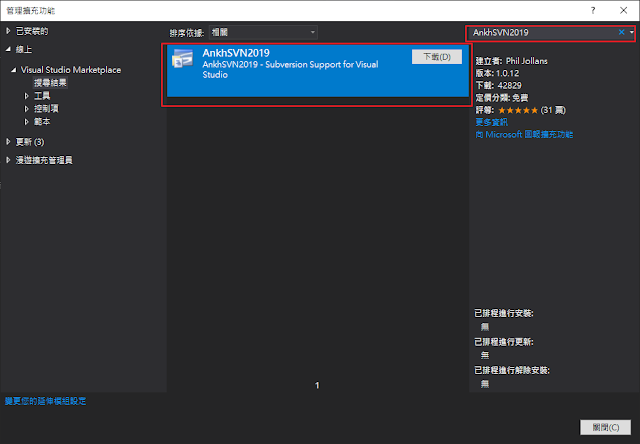The image size is (640, 444).
Task: Close the dialog with the X
Action: click(623, 11)
